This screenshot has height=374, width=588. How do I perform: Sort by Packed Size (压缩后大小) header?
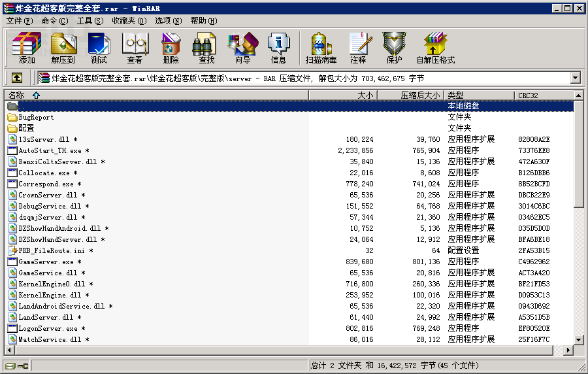411,95
